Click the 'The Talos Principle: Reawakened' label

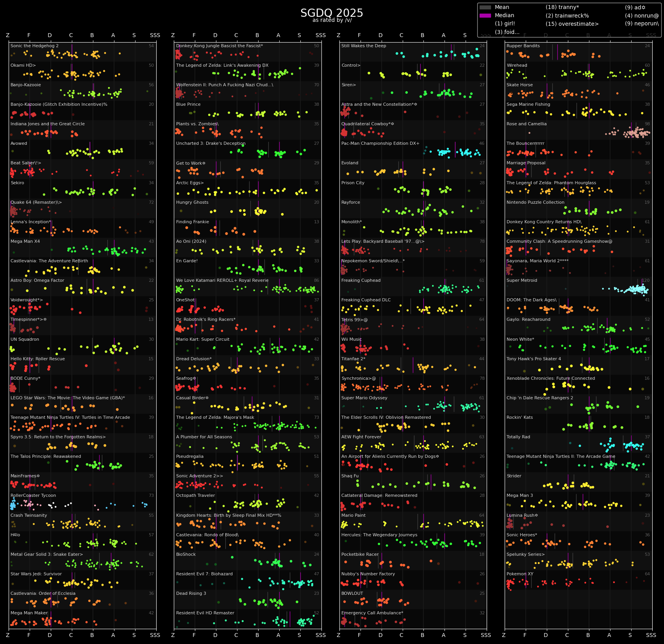pyautogui.click(x=46, y=457)
